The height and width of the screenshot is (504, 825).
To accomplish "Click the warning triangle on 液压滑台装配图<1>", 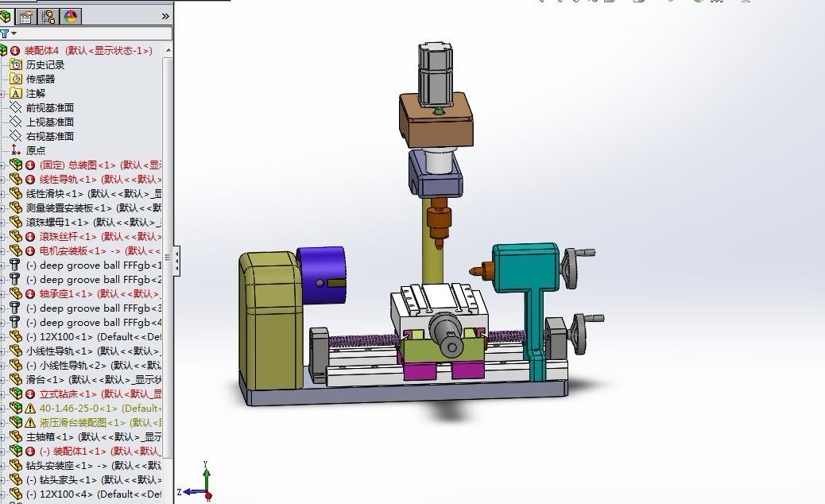I will [30, 422].
